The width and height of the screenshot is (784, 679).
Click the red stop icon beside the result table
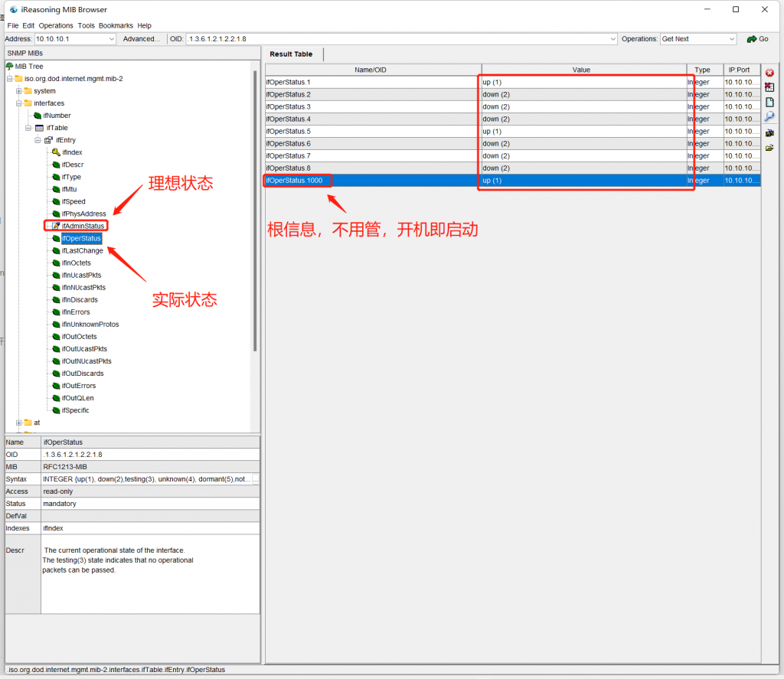pos(769,73)
